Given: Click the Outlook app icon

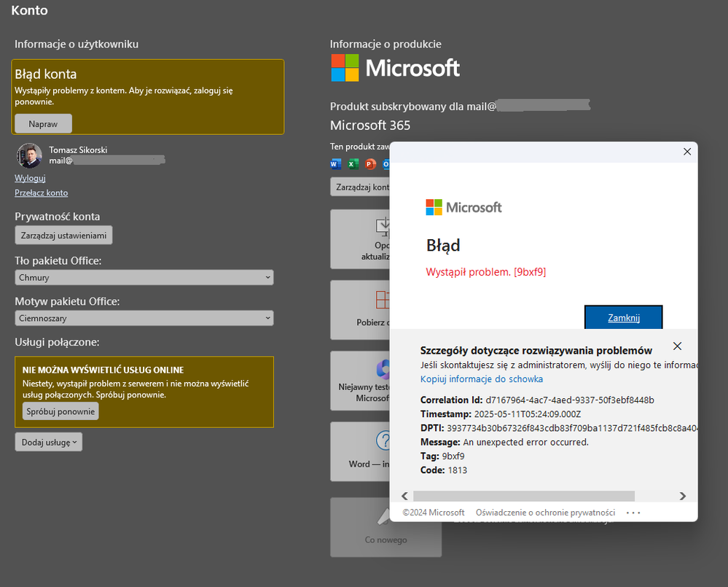Looking at the screenshot, I should [385, 164].
